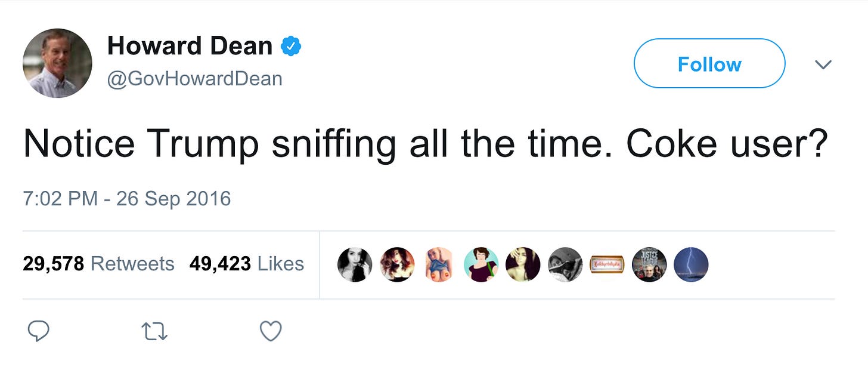The image size is (868, 379).
Task: Open the Howard Dean display name
Action: [x=190, y=47]
